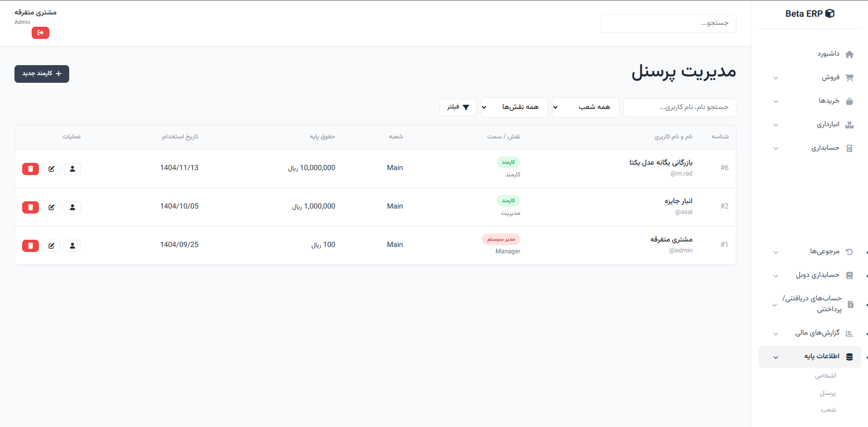Delete employee #1 @admin
Screen dimensions: 868x427
point(30,246)
